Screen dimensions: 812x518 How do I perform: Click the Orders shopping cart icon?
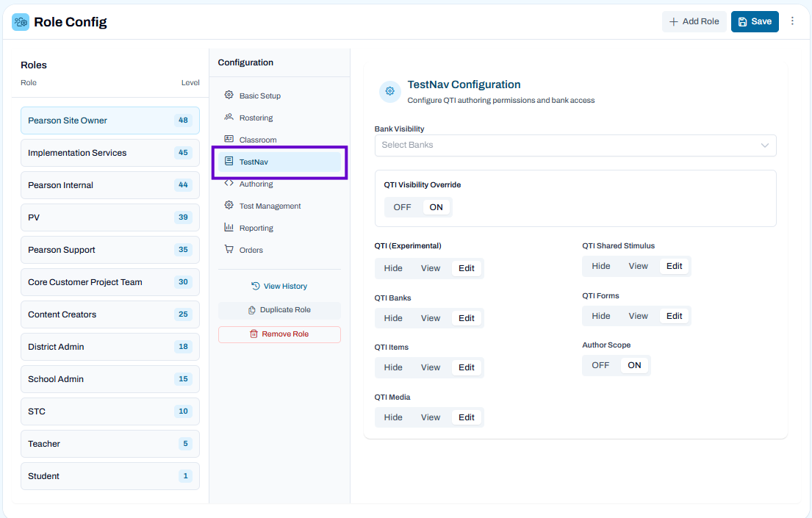point(229,249)
